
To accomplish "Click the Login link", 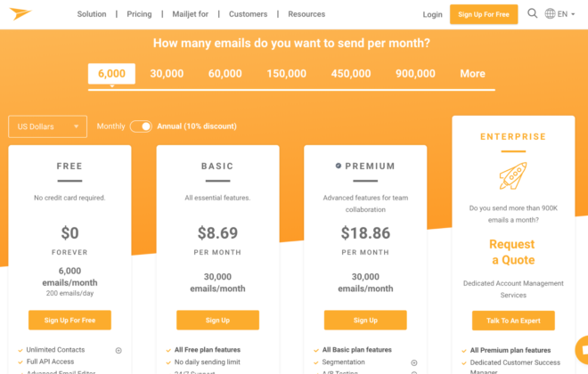I will [432, 14].
